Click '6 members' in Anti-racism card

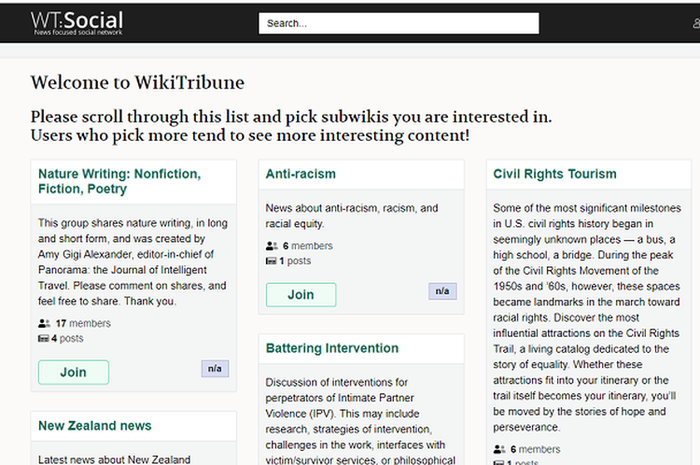(x=308, y=246)
